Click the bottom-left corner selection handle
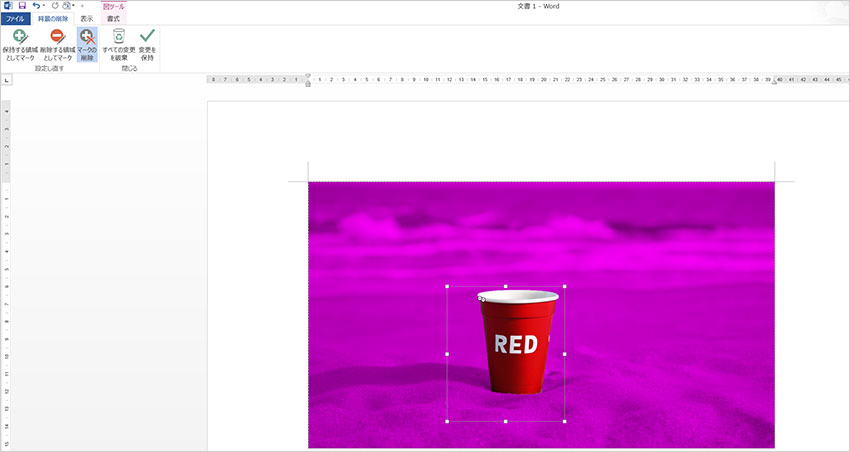 [447, 421]
